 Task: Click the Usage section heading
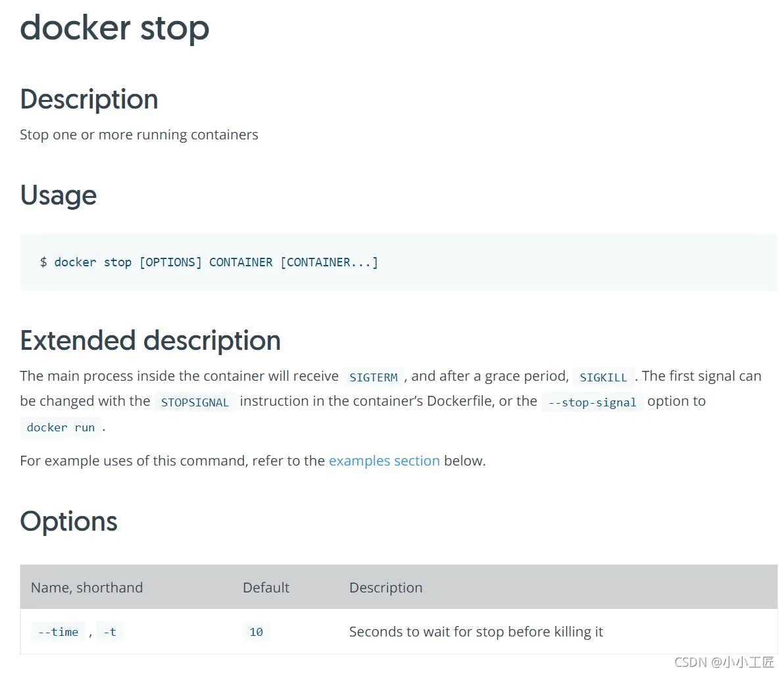[59, 195]
